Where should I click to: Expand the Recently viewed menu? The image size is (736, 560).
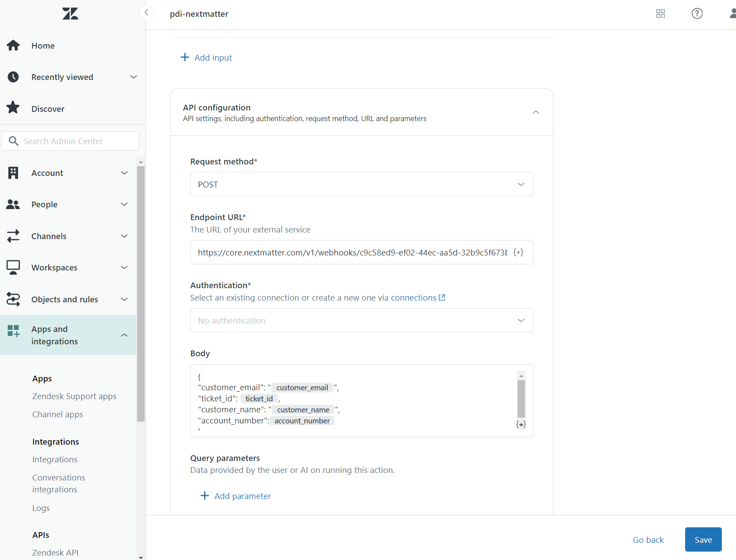click(134, 77)
